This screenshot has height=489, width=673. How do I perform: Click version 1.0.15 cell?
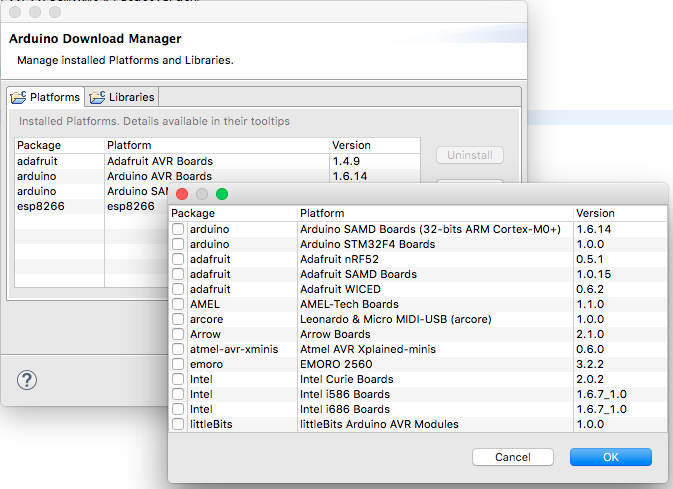[x=594, y=274]
